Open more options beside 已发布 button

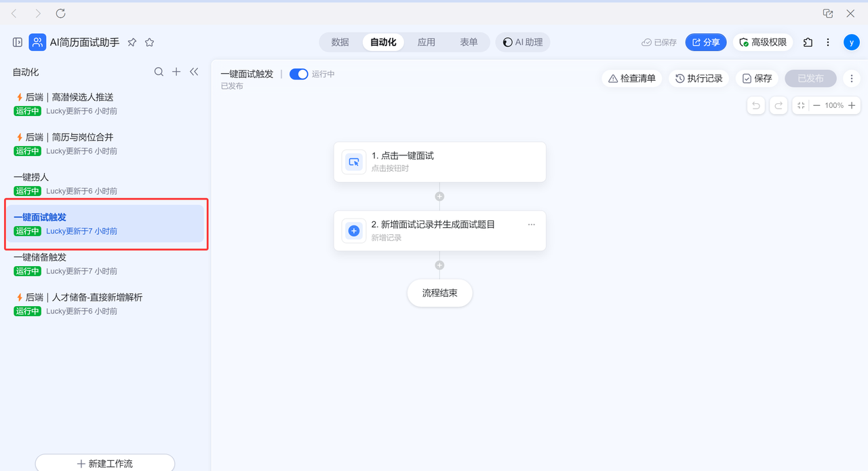click(851, 79)
